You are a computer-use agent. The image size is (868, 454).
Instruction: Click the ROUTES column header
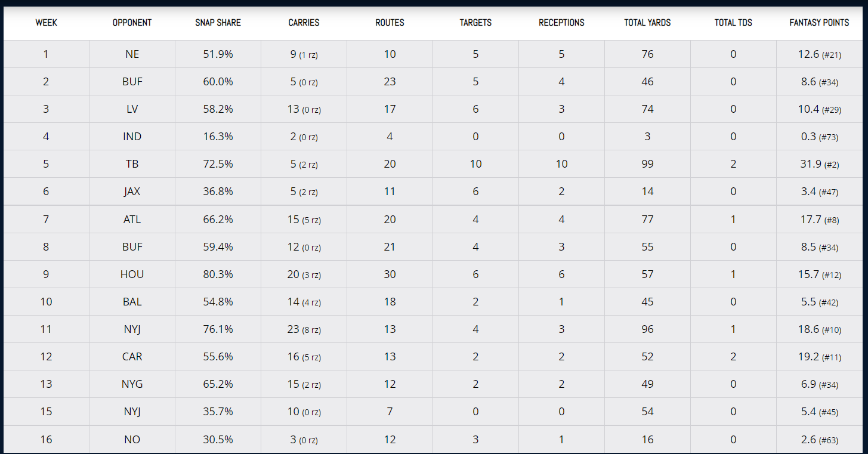(x=390, y=23)
